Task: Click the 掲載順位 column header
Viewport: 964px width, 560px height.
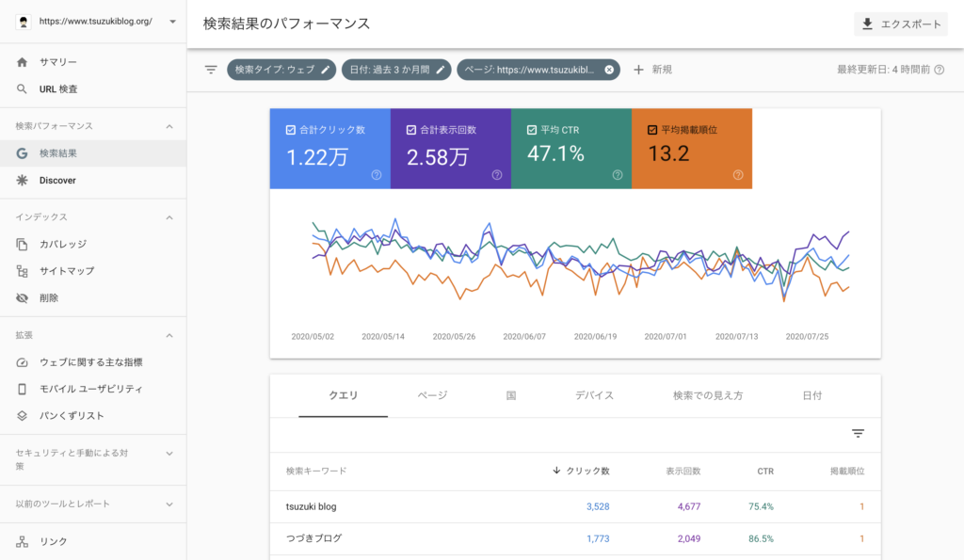Action: click(x=847, y=471)
